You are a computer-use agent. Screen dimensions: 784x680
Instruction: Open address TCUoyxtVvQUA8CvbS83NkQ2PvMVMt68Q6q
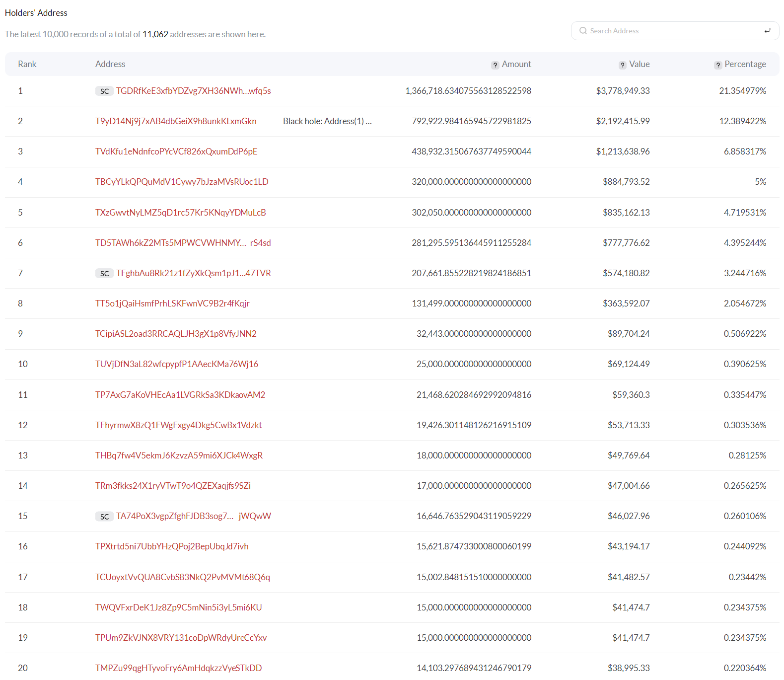(183, 577)
